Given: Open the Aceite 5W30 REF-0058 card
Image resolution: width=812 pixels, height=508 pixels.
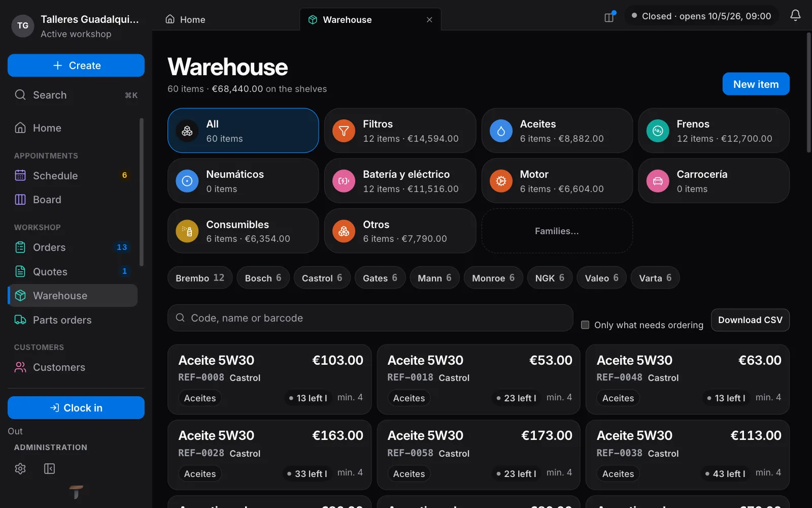Looking at the screenshot, I should click(479, 455).
